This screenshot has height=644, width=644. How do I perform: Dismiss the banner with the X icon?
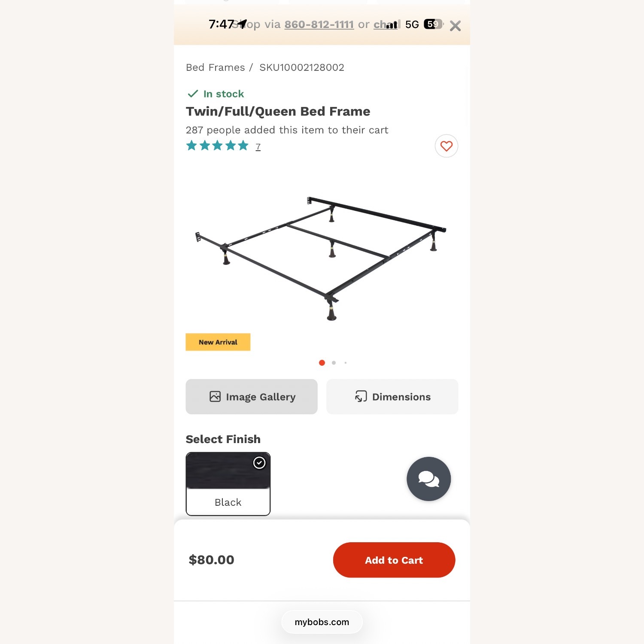[455, 26]
